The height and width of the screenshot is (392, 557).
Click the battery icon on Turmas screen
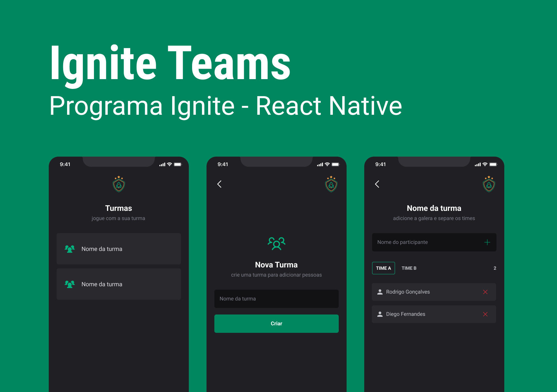(x=178, y=164)
